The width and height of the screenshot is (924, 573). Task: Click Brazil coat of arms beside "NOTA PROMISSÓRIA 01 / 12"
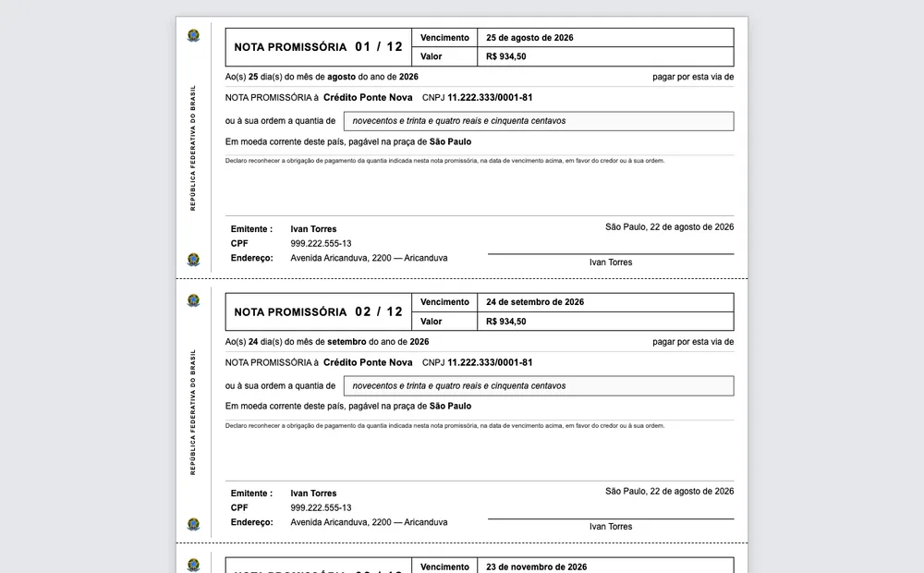tap(193, 35)
